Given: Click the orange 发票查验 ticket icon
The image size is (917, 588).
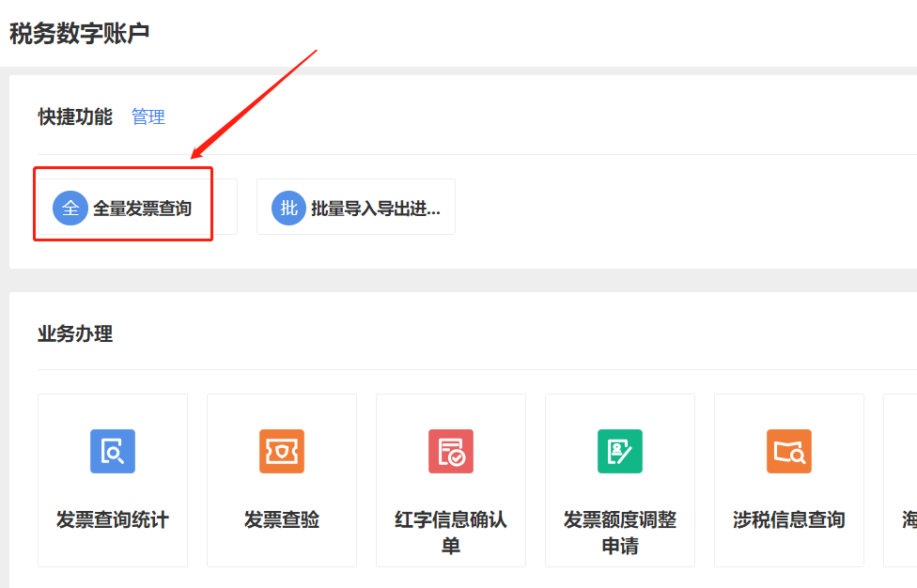Looking at the screenshot, I should (282, 451).
